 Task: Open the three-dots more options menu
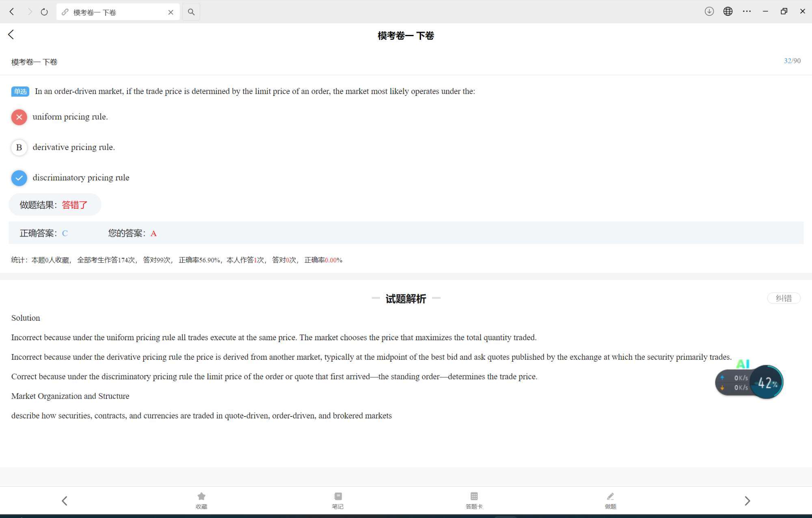point(747,11)
